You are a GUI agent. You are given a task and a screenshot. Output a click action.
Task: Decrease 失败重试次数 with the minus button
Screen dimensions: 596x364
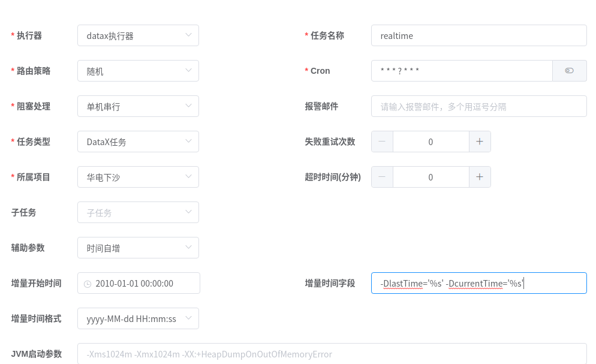click(383, 142)
